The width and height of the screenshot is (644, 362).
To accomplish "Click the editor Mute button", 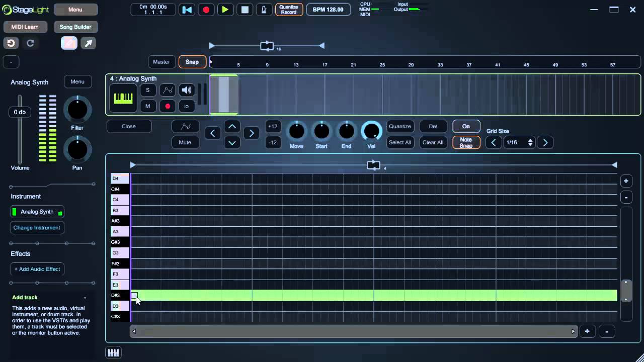I will pos(185,142).
